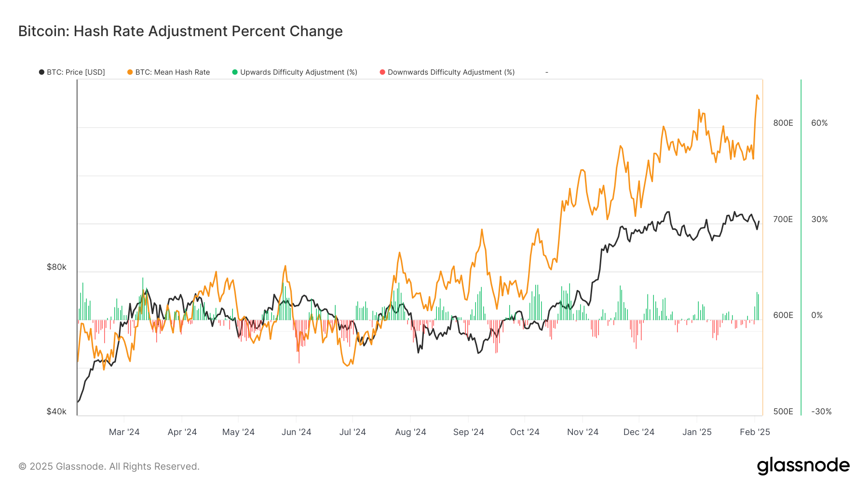Toggle the 'BTC: Price [USD]' legend label

coord(76,72)
